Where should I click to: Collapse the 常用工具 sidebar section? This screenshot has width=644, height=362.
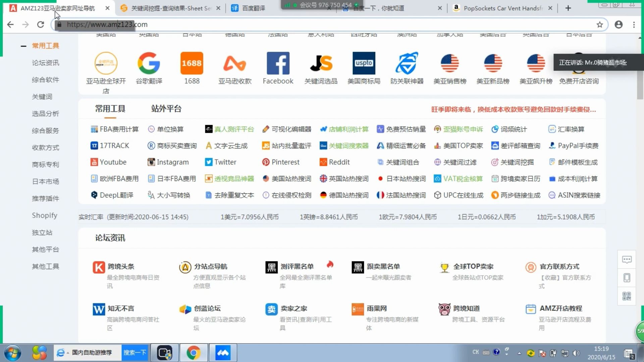(x=23, y=46)
